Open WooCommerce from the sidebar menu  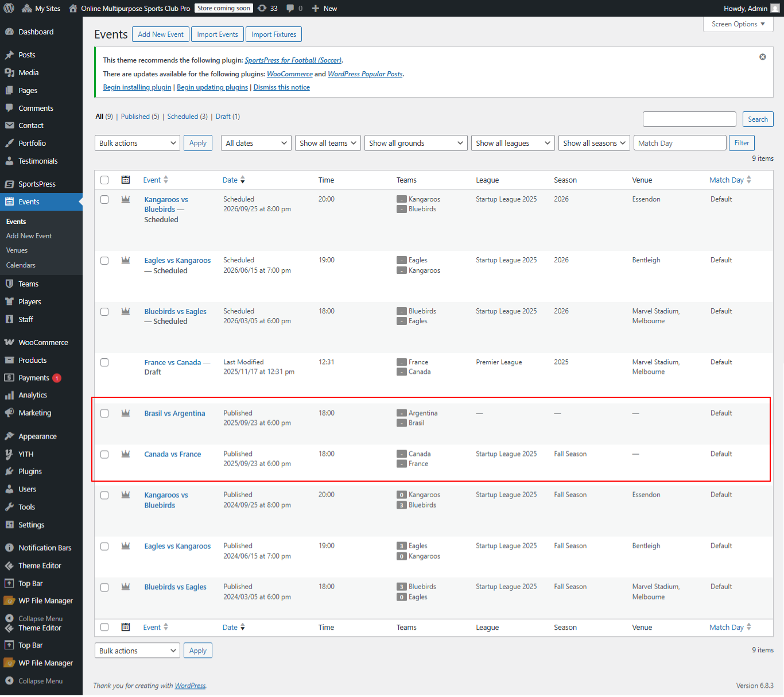pos(43,342)
